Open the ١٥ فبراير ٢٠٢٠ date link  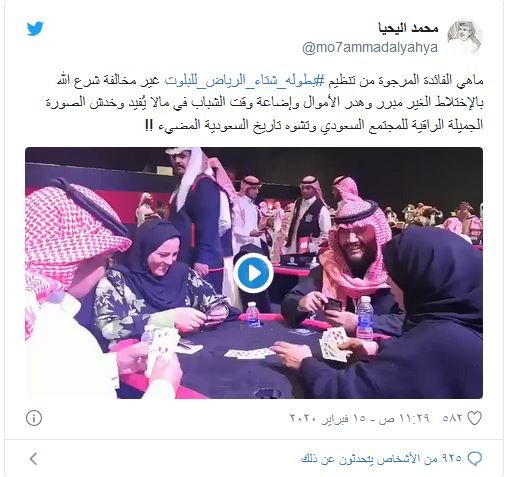[x=329, y=418]
